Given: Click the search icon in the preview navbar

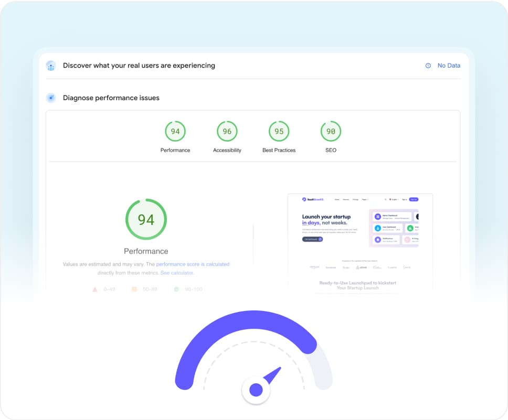Looking at the screenshot, I should [386, 199].
